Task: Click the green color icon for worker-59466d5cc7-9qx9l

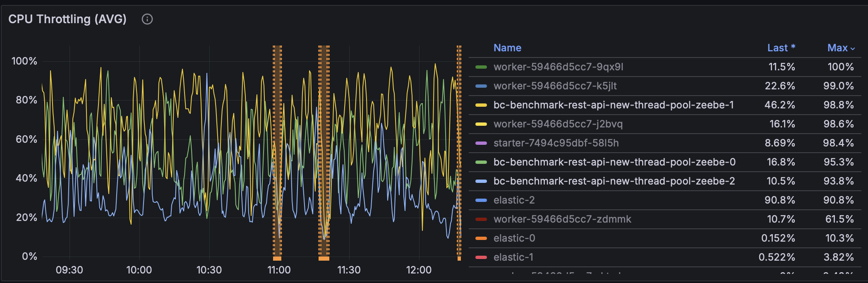Action: (x=481, y=67)
